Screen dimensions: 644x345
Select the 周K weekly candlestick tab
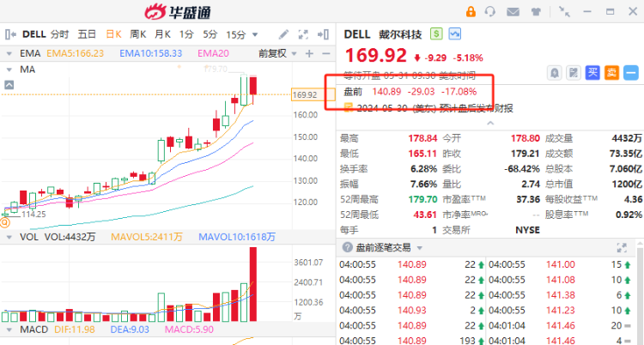click(138, 34)
